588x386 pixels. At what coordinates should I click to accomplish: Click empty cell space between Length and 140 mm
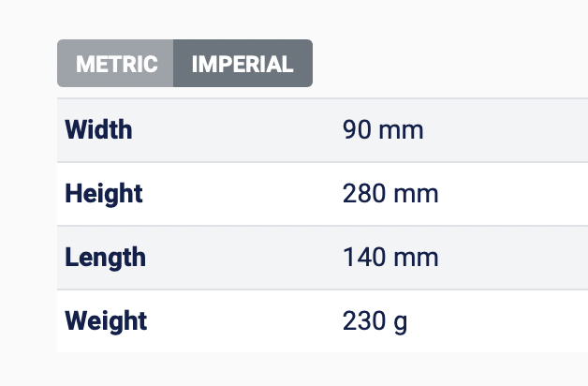point(243,258)
